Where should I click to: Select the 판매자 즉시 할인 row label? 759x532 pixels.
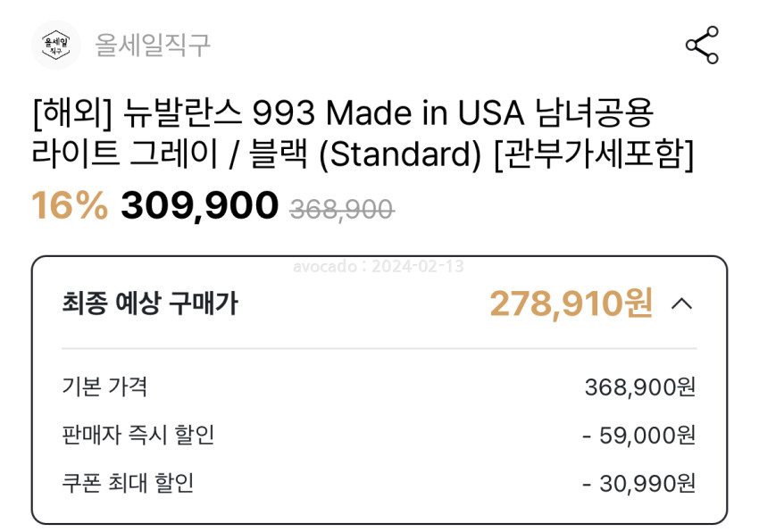(138, 435)
